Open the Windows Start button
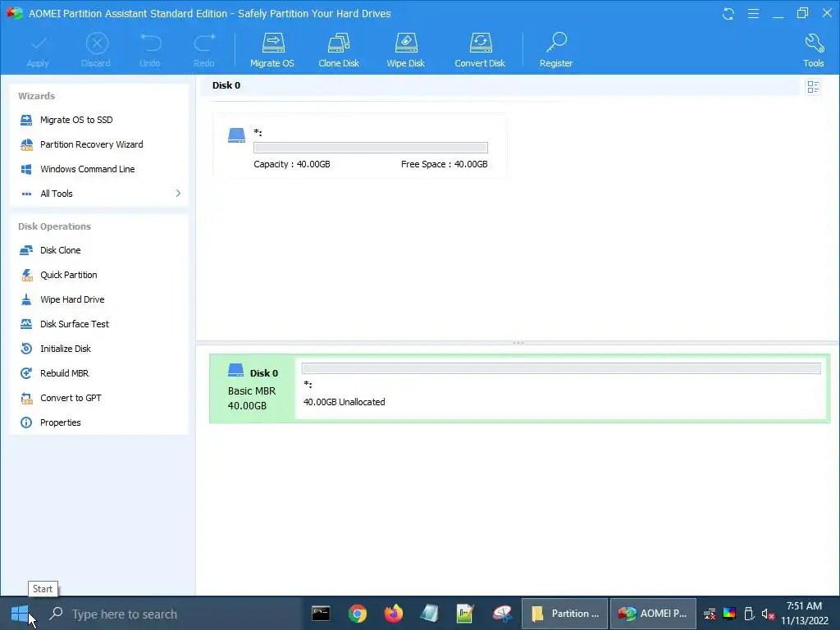 [x=20, y=614]
